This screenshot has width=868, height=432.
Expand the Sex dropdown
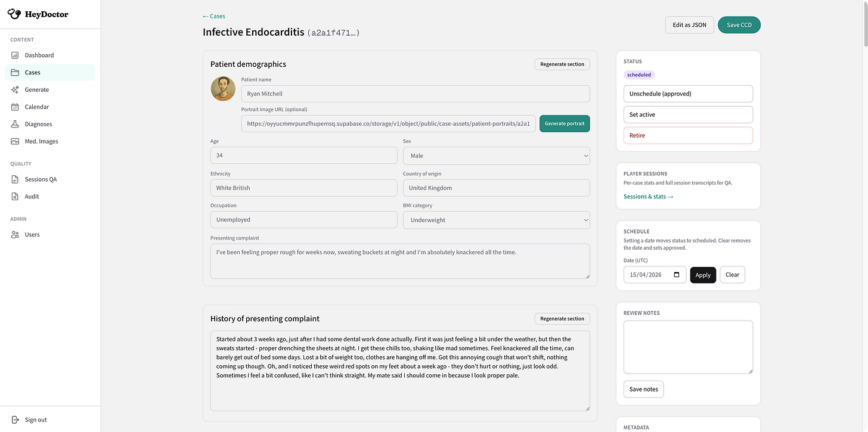tap(496, 156)
